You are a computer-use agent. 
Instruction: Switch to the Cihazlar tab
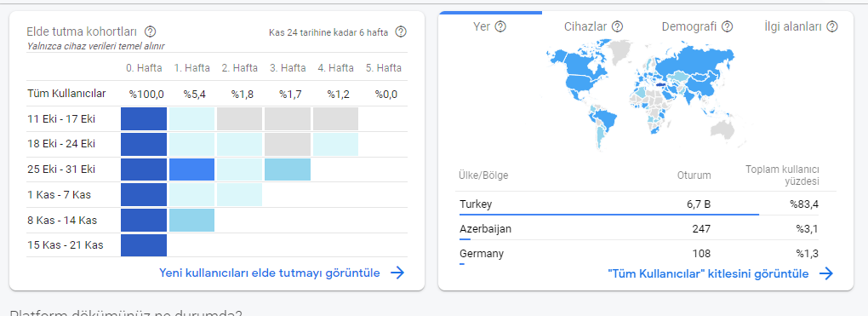pyautogui.click(x=593, y=26)
